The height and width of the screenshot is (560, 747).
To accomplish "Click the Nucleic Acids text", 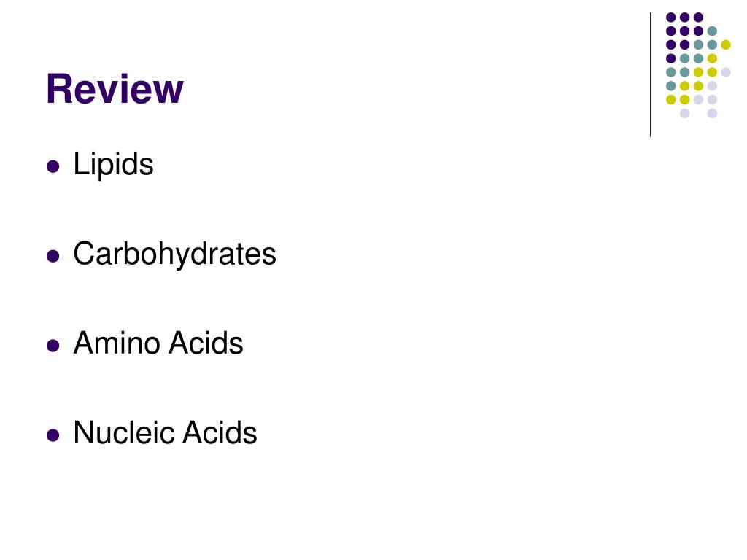I will tap(166, 432).
